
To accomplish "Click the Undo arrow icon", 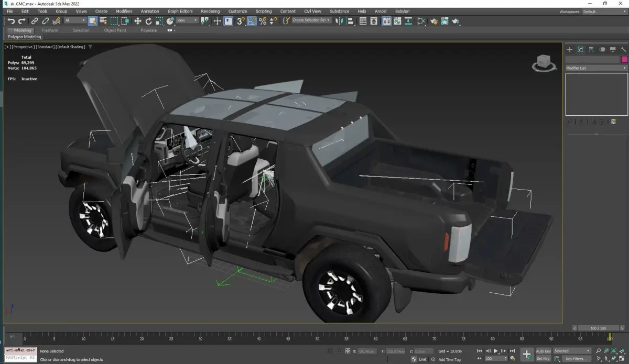I will tap(11, 21).
